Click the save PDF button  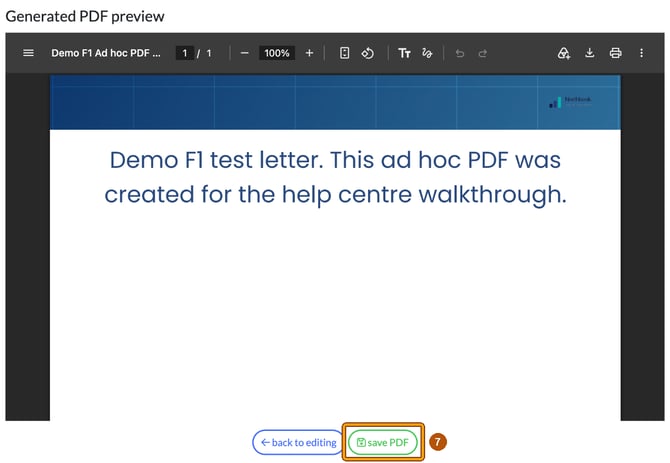382,442
